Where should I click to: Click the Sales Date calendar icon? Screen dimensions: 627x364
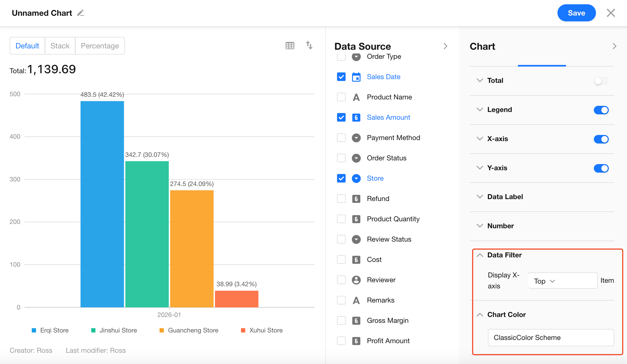(x=356, y=77)
